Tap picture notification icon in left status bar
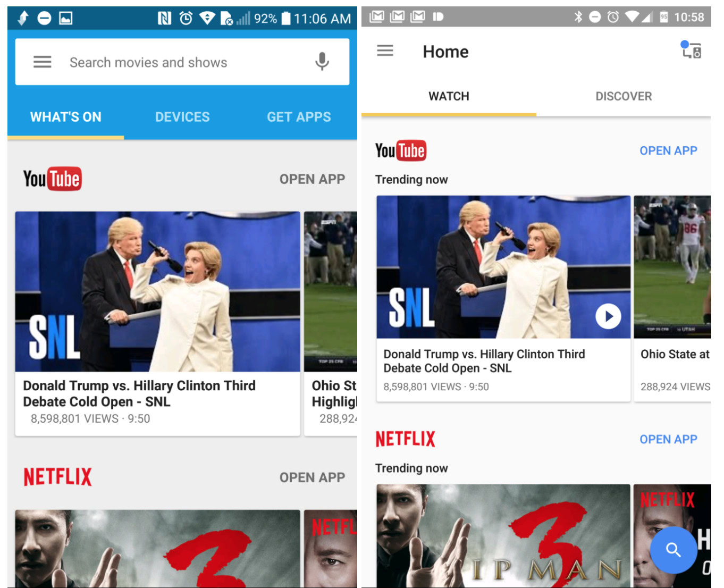The height and width of the screenshot is (588, 724). click(65, 19)
